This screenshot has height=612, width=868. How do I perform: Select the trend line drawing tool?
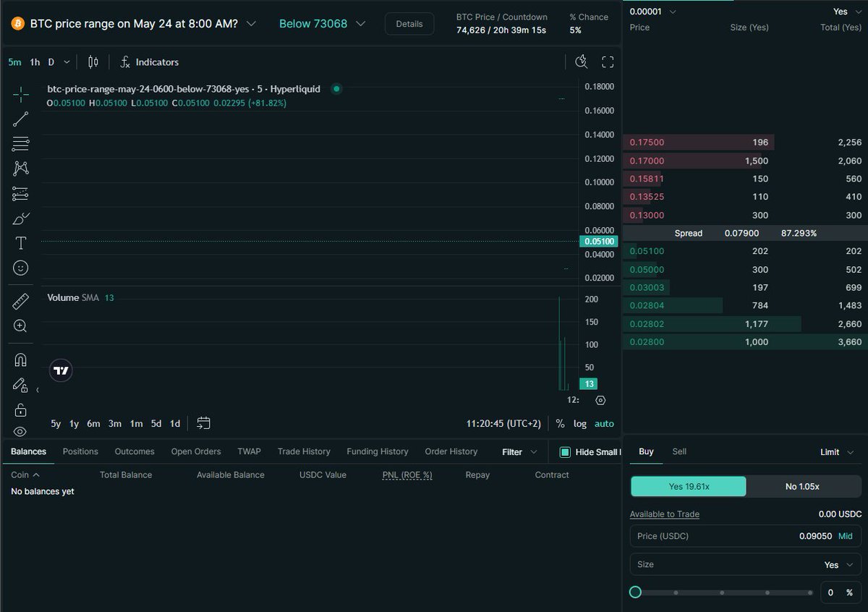(x=21, y=119)
